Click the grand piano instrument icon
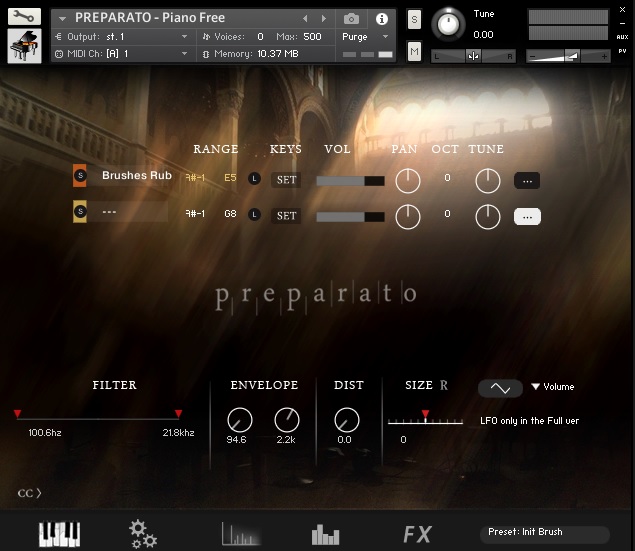This screenshot has width=635, height=551. pos(24,46)
